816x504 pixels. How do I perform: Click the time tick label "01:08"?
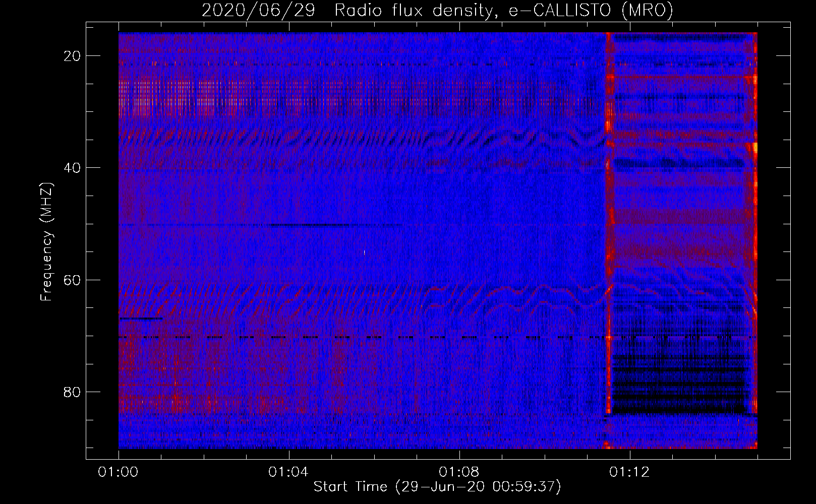[x=459, y=472]
